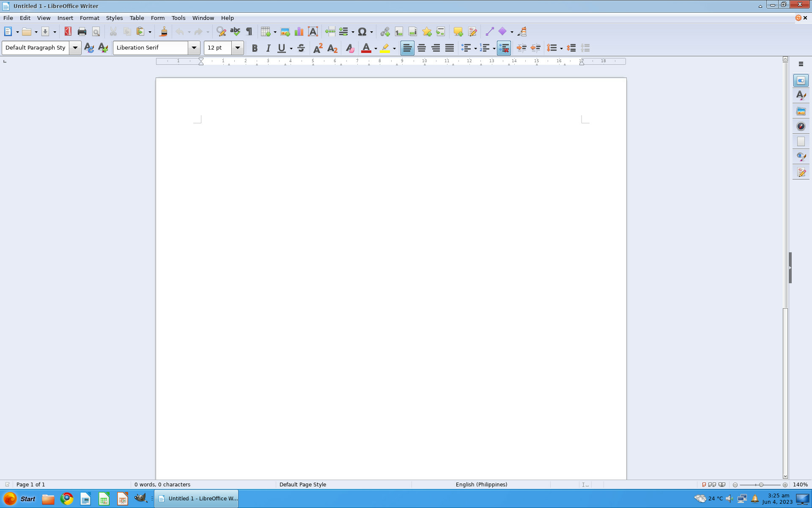Open the Tools menu
This screenshot has width=812, height=508.
178,18
